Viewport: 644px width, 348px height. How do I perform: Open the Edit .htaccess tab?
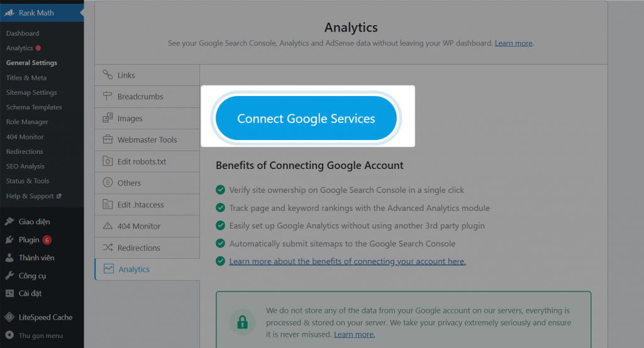[147, 204]
